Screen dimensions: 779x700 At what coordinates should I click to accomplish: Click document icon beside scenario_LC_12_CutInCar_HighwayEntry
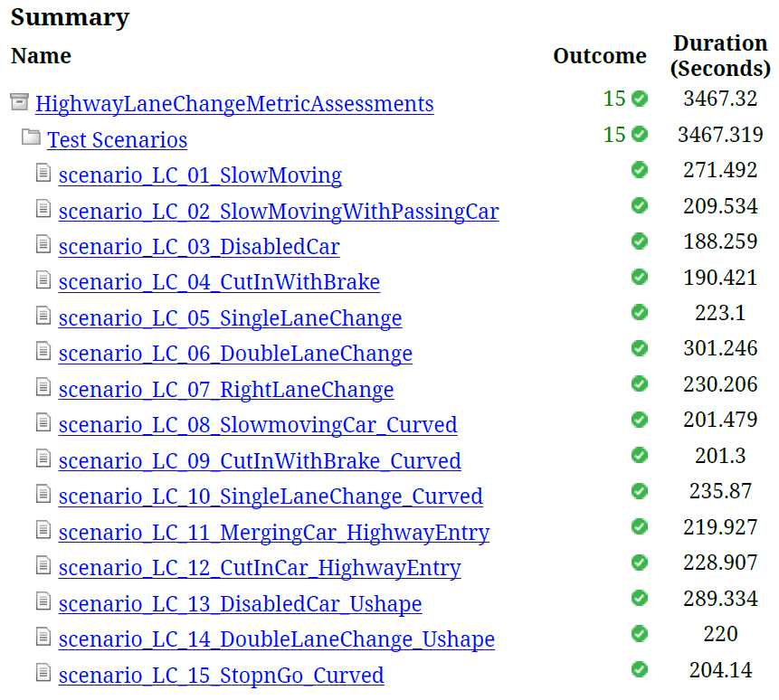click(x=43, y=565)
